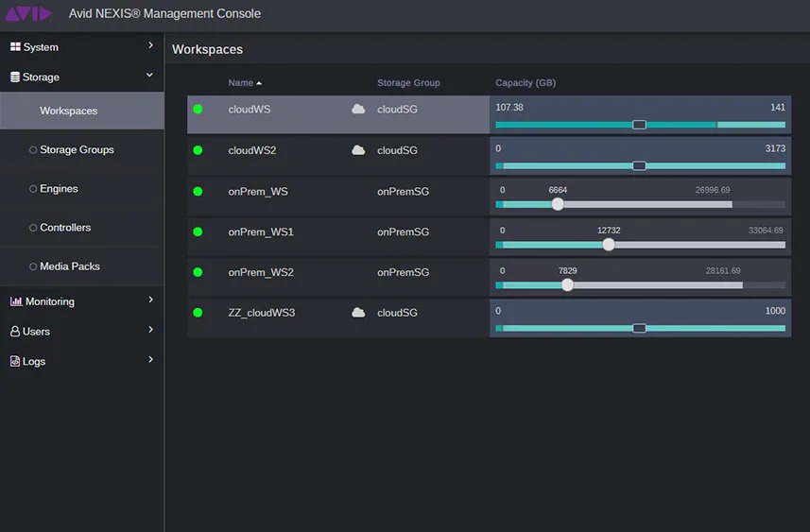810x532 pixels.
Task: Click the 141 capacity value
Action: point(778,107)
